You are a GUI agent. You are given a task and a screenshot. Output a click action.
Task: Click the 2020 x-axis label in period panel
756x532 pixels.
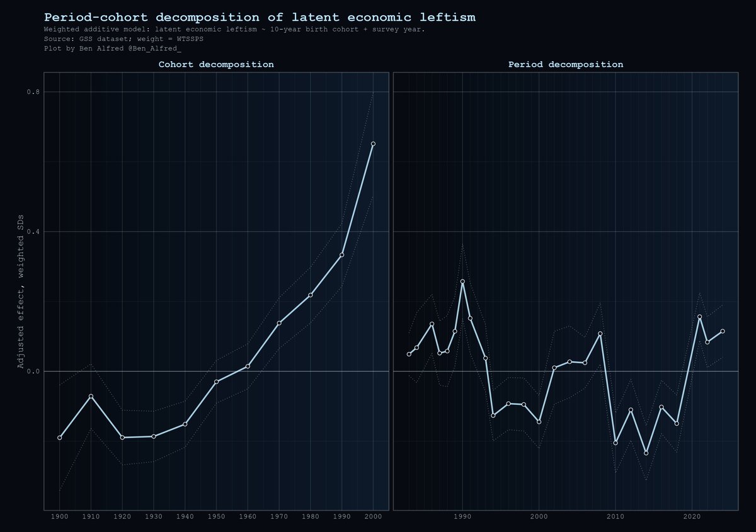pos(692,516)
